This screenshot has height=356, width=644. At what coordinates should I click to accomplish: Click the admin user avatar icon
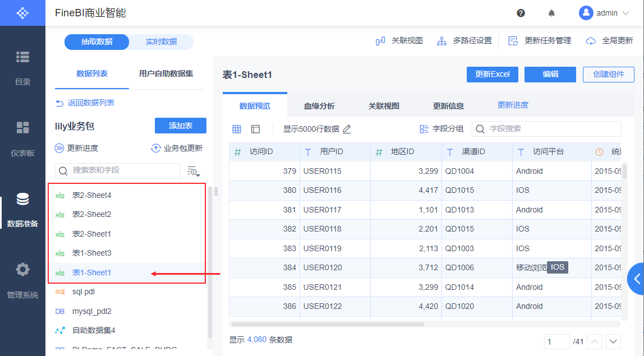586,13
